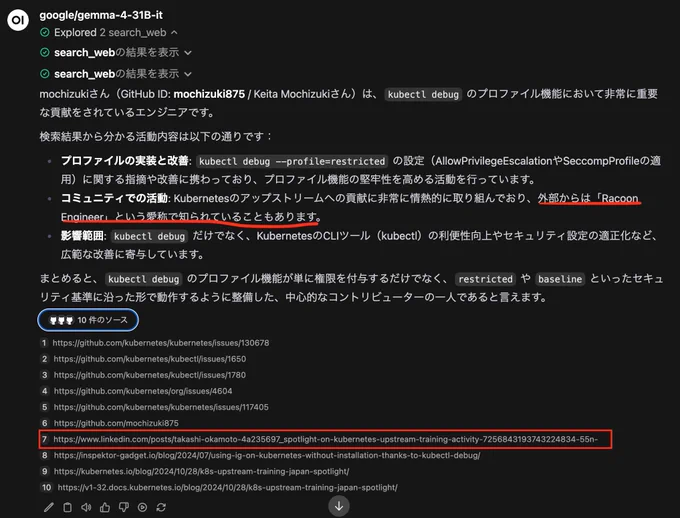Viewport: 680px width, 518px height.
Task: Open source 7 LinkedIn takashi-okamoto post link
Action: (x=325, y=439)
